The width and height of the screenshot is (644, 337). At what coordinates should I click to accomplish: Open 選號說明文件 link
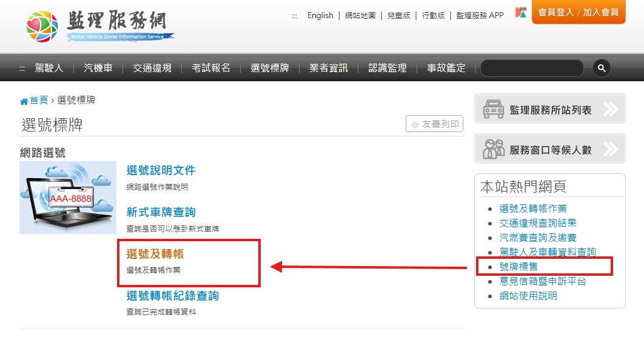click(x=161, y=170)
